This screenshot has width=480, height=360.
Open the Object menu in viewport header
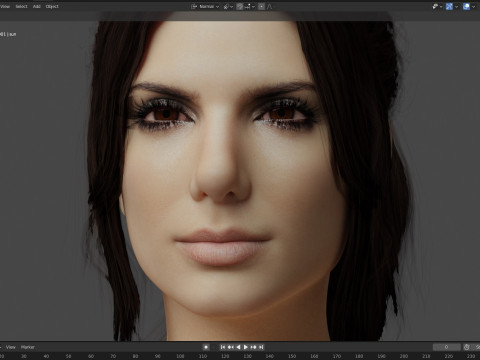[x=52, y=6]
